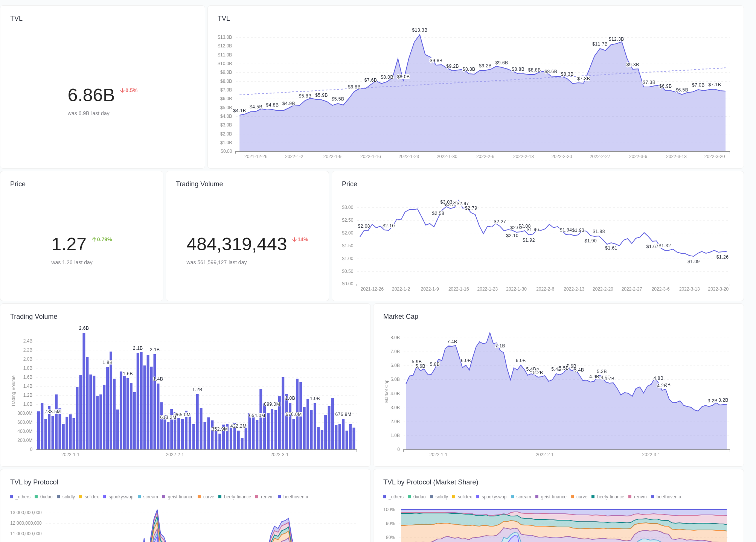Image resolution: width=756 pixels, height=542 pixels.
Task: Click the red down-arrow indicator next to 0.5%
Action: [122, 90]
